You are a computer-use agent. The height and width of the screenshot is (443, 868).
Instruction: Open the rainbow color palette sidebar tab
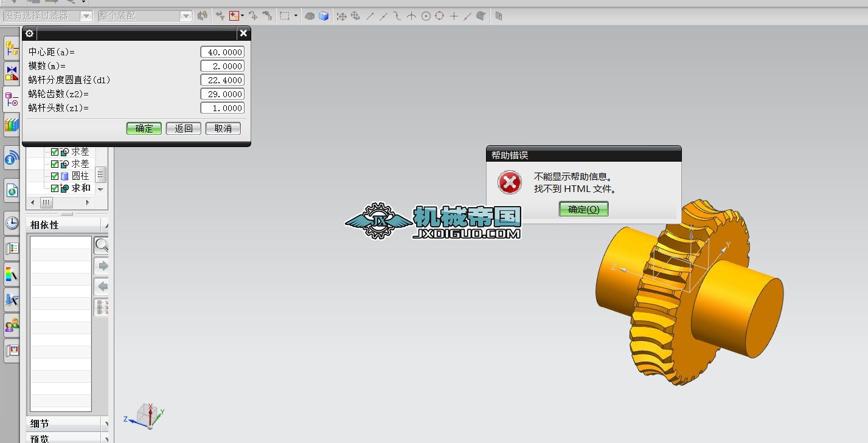(12, 274)
